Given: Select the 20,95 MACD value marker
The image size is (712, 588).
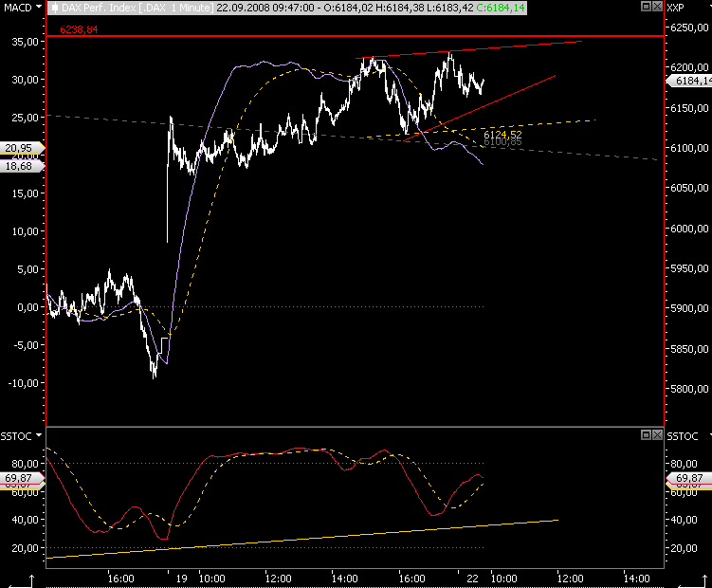Looking at the screenshot, I should [22, 148].
